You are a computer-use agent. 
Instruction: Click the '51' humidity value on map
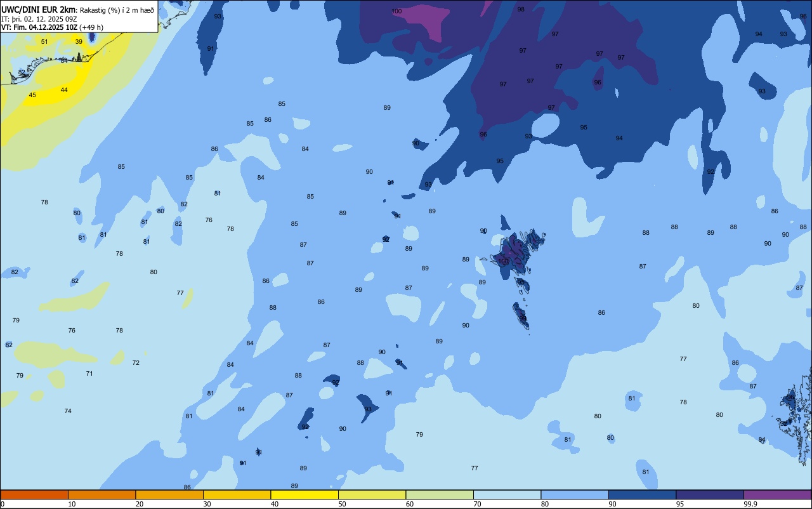[44, 42]
